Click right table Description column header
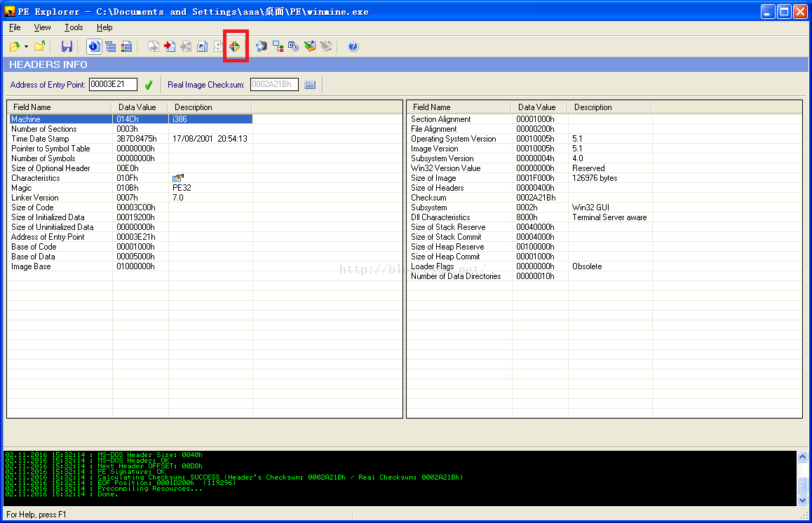The image size is (812, 523). [609, 107]
